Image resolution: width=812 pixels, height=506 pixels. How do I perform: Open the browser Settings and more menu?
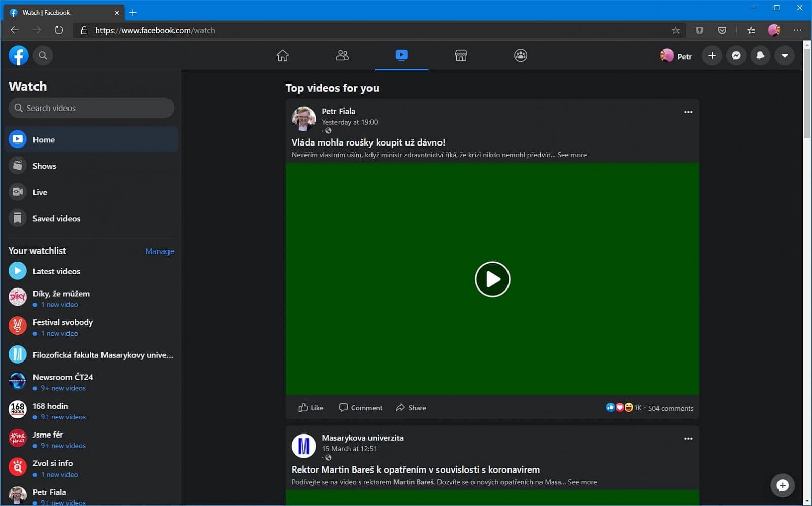797,30
